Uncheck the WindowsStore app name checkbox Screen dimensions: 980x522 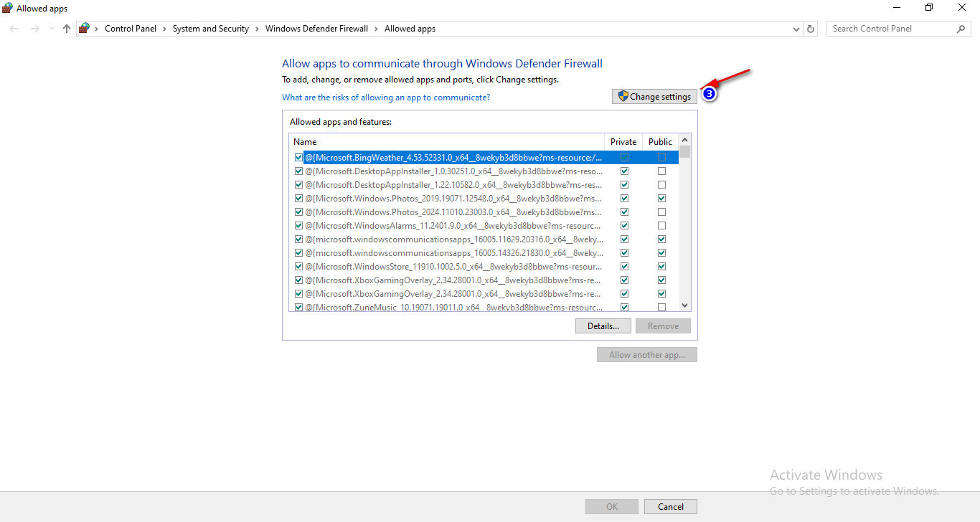click(298, 267)
